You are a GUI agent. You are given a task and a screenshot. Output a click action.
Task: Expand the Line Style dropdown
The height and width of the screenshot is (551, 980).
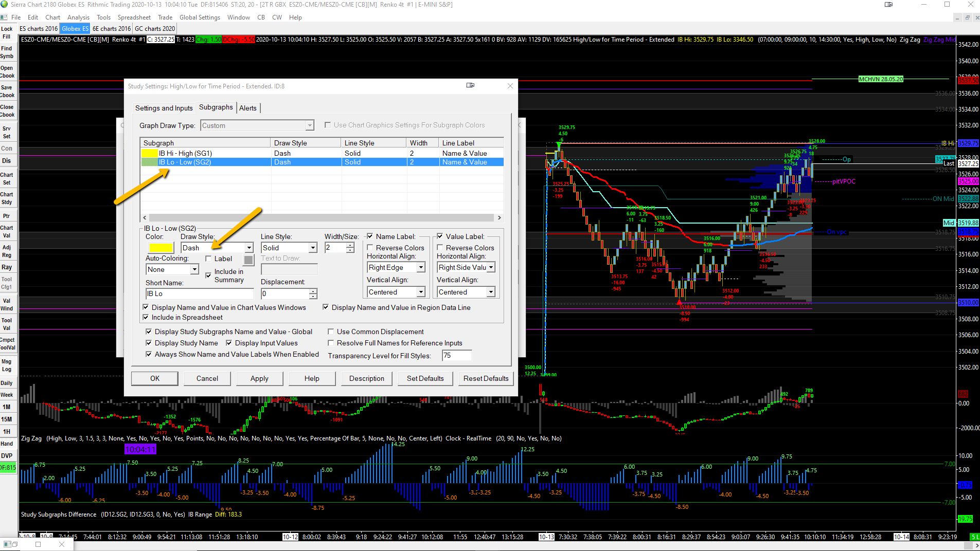coord(313,248)
